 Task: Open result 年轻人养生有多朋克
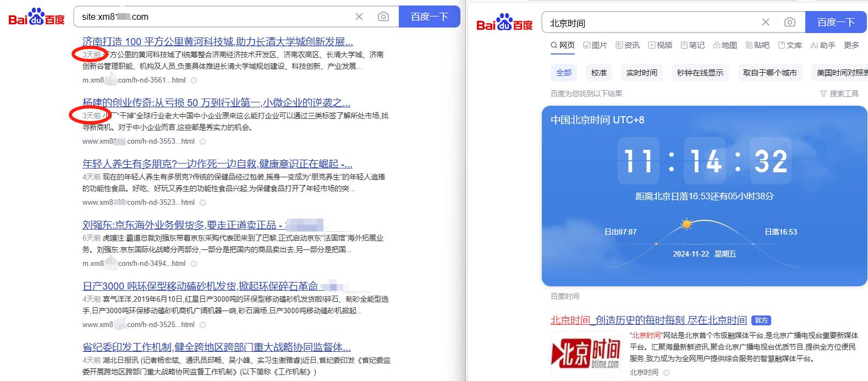coord(217,164)
